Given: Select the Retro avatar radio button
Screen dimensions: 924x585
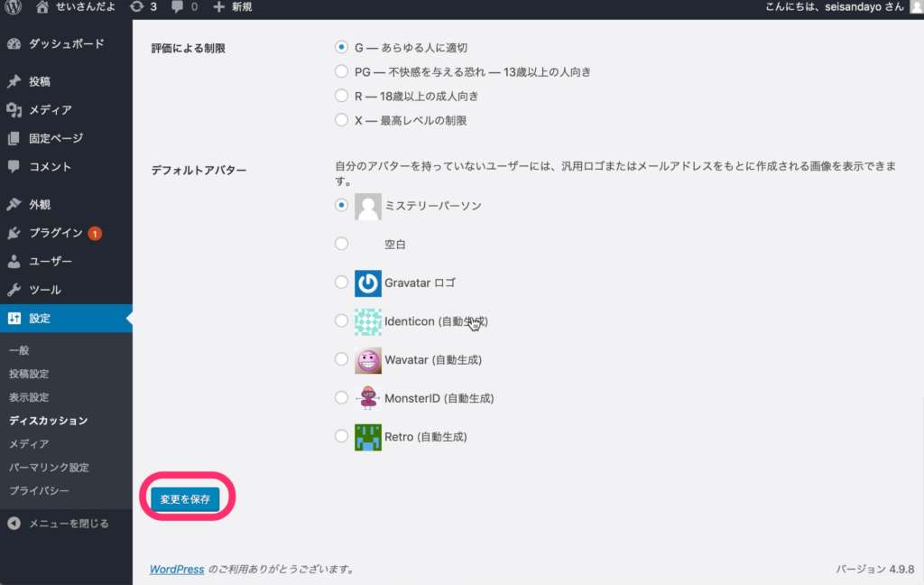Looking at the screenshot, I should coord(341,437).
